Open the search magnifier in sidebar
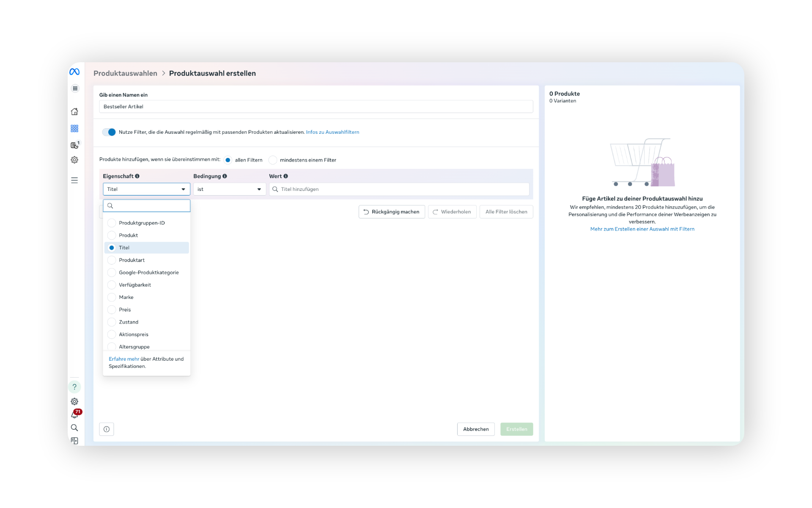Viewport: 812px width, 508px height. click(74, 428)
